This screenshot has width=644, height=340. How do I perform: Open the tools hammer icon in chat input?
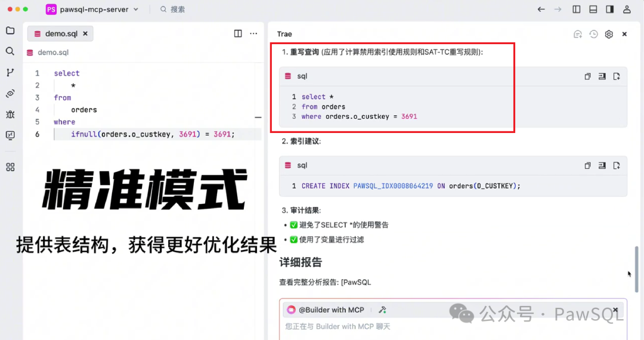coord(382,310)
